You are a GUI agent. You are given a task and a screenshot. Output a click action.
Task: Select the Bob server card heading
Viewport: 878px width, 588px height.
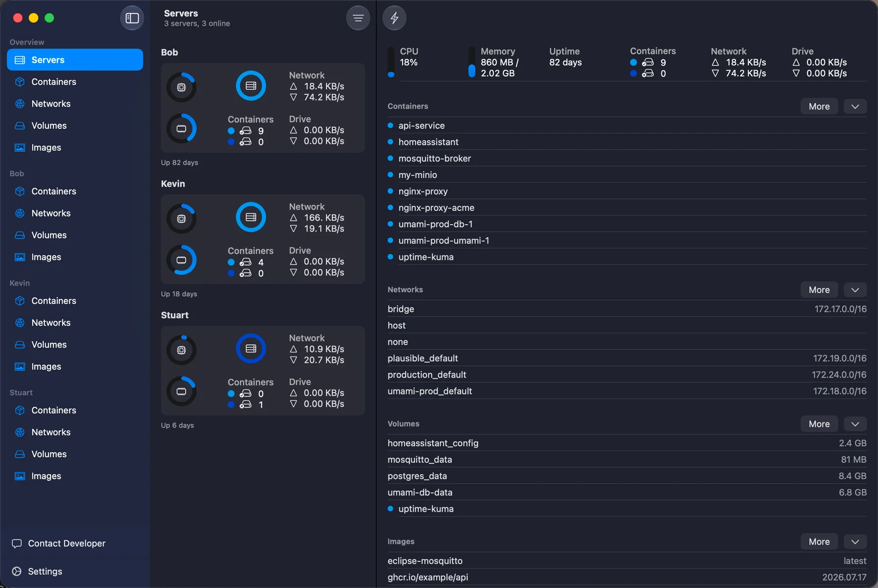(x=170, y=52)
